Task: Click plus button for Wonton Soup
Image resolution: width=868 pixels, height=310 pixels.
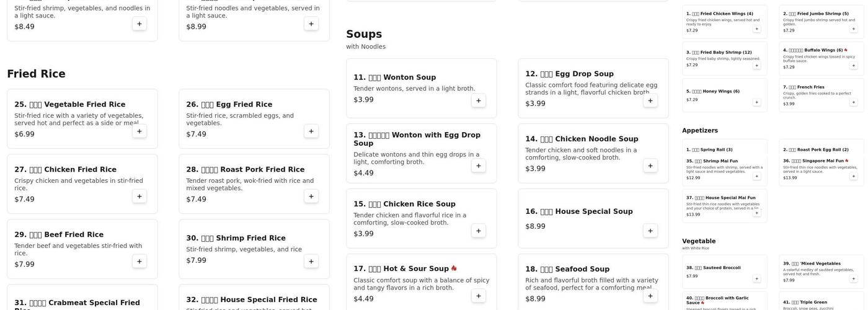Action: click(x=478, y=100)
